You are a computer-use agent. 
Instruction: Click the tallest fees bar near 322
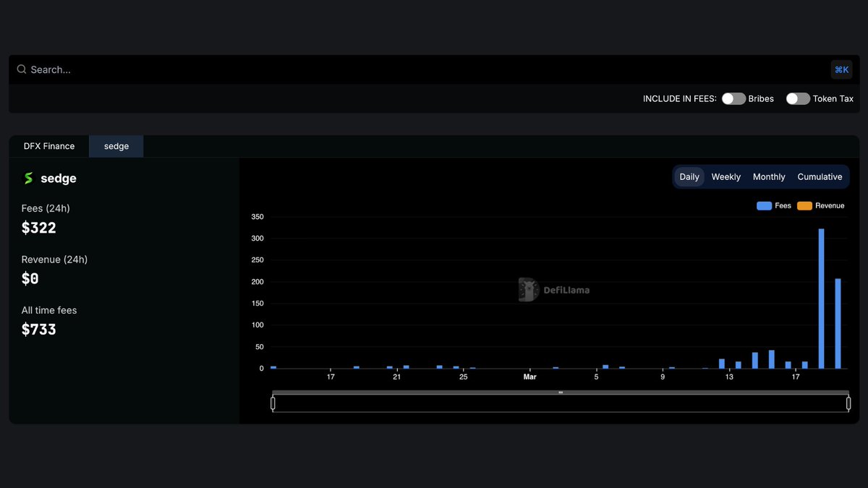[x=821, y=299]
